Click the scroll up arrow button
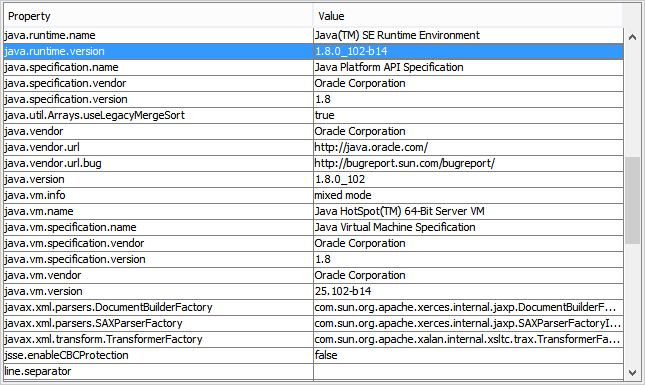The width and height of the screenshot is (645, 385). (632, 37)
